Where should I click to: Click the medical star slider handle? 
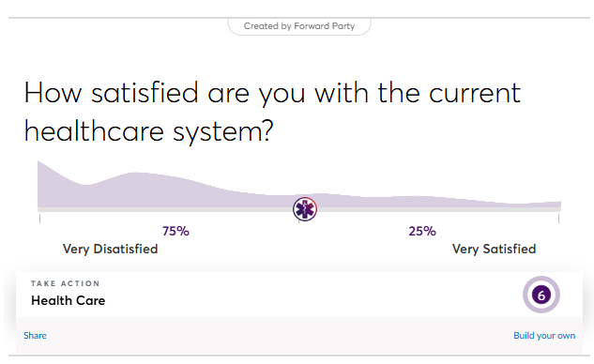coord(305,209)
